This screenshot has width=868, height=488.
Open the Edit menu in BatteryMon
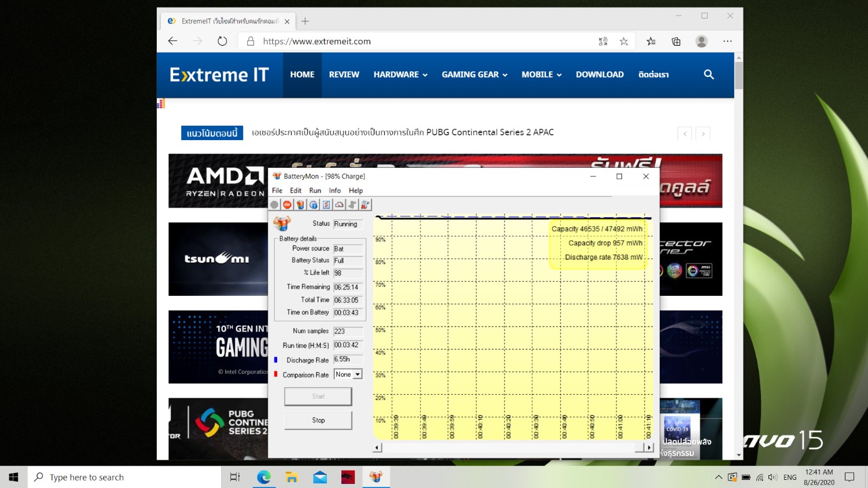[x=296, y=190]
